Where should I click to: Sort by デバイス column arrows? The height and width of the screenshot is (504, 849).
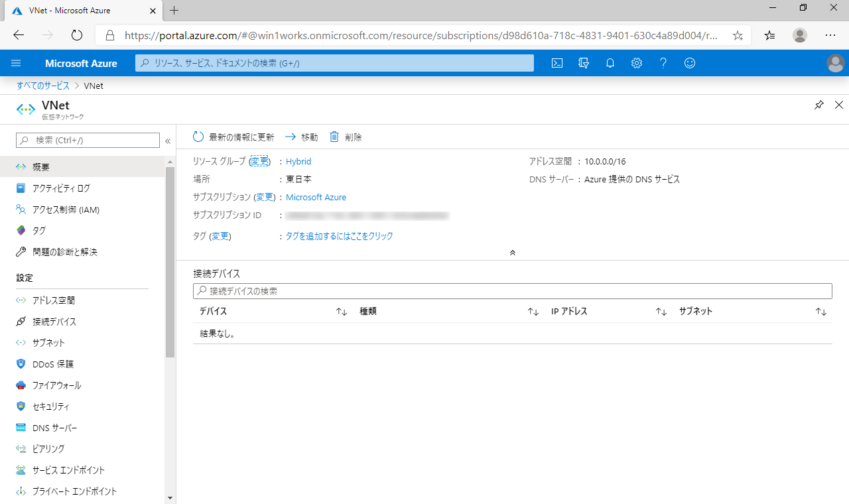[342, 311]
